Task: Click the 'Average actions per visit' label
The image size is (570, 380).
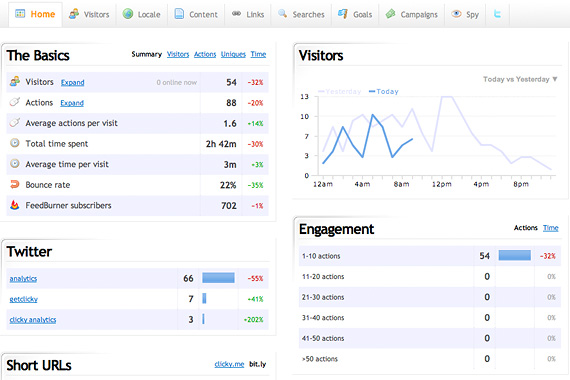Action: click(x=72, y=123)
